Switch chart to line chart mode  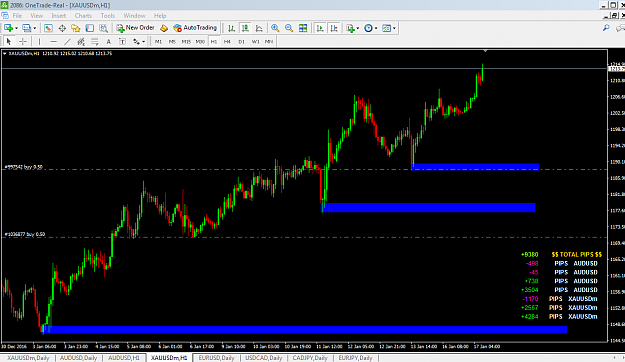click(x=259, y=28)
